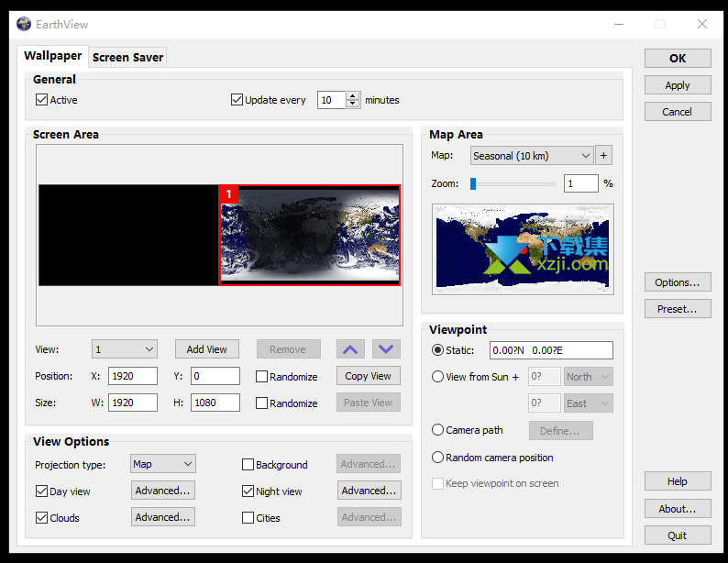The height and width of the screenshot is (563, 728).
Task: Open Advanced settings for Night view
Action: pyautogui.click(x=370, y=491)
